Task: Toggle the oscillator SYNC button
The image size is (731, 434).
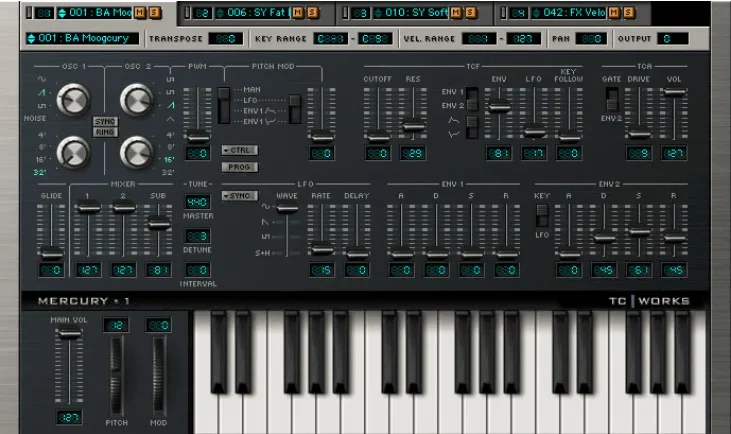Action: pos(105,121)
